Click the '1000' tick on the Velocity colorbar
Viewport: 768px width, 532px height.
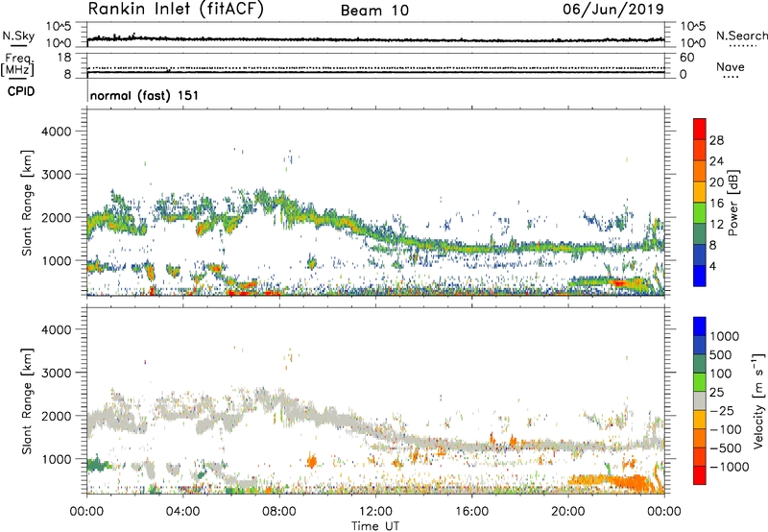click(724, 336)
